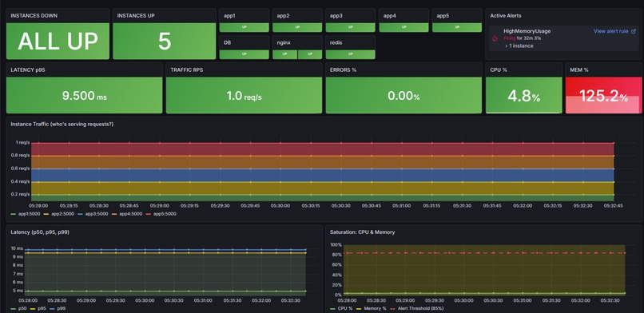Click the green UP bar under DB
Viewport: 644px width, 313px height.
(x=244, y=54)
